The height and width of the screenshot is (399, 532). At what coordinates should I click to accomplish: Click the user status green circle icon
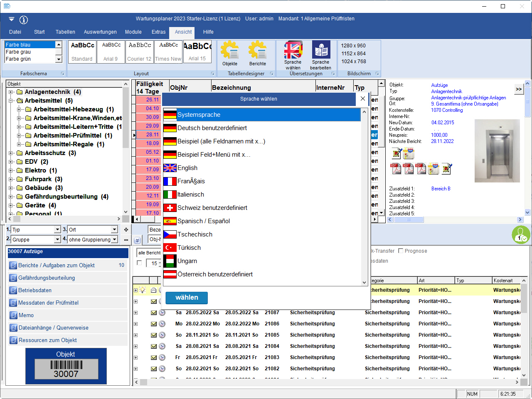(x=521, y=234)
